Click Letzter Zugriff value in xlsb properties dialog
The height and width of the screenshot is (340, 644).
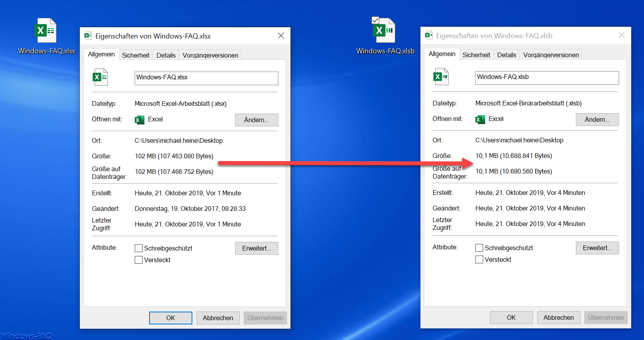530,224
